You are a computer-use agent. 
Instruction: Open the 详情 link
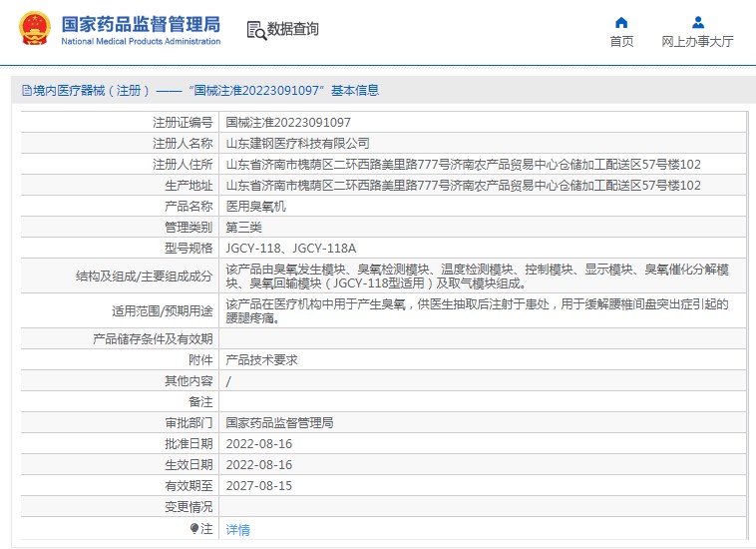pyautogui.click(x=237, y=530)
